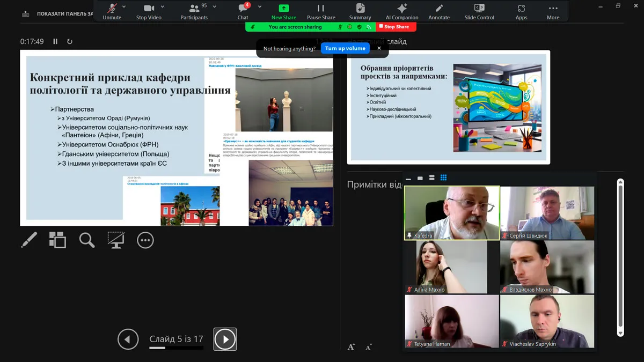Image resolution: width=644 pixels, height=362 pixels.
Task: Click the Turn up volume button
Action: pyautogui.click(x=345, y=48)
